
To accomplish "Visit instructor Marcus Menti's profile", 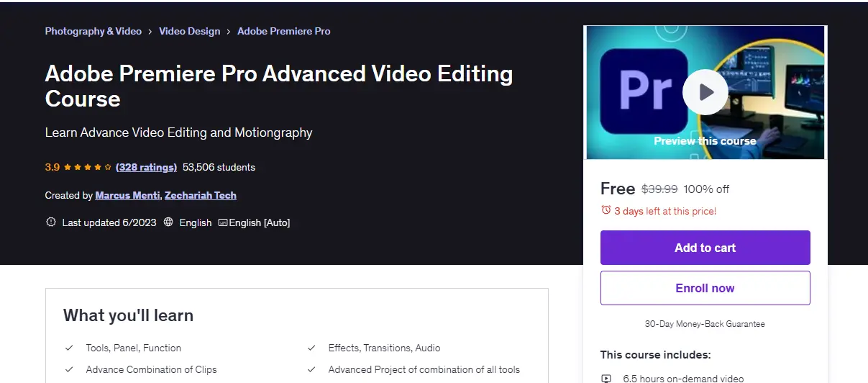I will (x=128, y=195).
